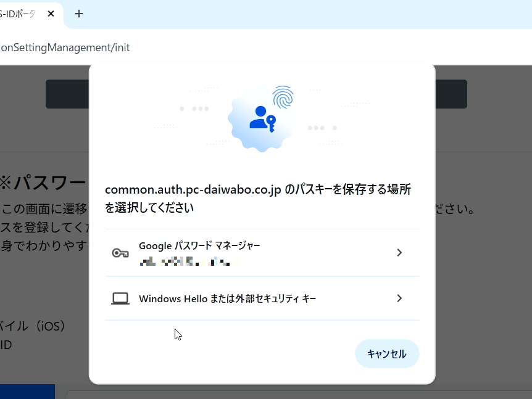The height and width of the screenshot is (399, 532).
Task: Open a new browser tab
Action: tap(79, 14)
